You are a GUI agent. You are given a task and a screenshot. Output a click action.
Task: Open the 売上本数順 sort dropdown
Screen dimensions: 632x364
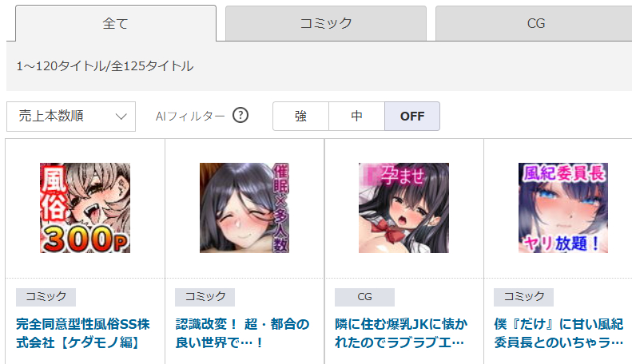71,117
